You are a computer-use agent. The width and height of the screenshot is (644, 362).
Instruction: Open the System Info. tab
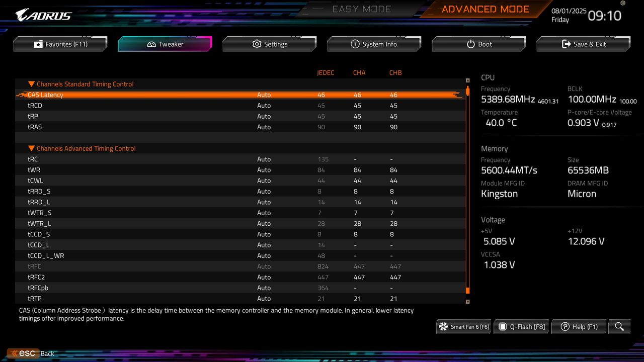point(374,44)
